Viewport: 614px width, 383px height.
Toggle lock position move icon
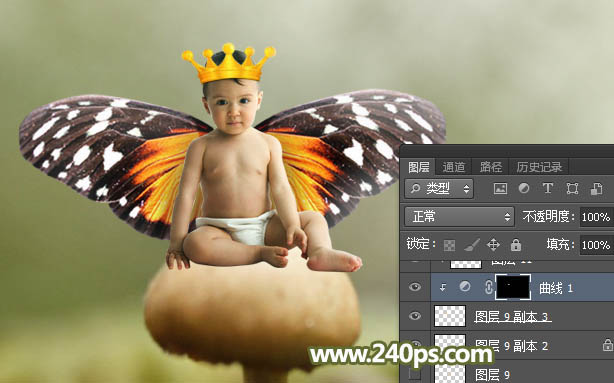click(x=493, y=245)
